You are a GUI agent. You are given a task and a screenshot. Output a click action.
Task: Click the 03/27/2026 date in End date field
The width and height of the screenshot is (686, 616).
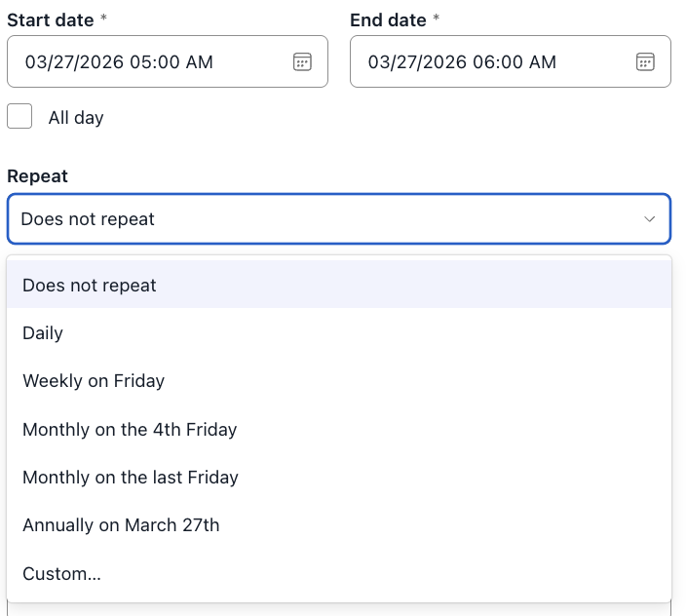[417, 62]
